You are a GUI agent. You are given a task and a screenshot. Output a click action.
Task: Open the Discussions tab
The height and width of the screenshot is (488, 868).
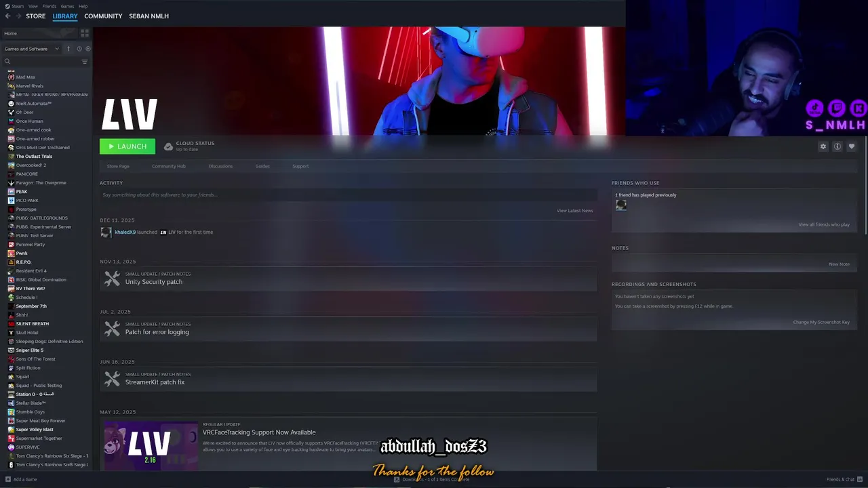(x=220, y=166)
